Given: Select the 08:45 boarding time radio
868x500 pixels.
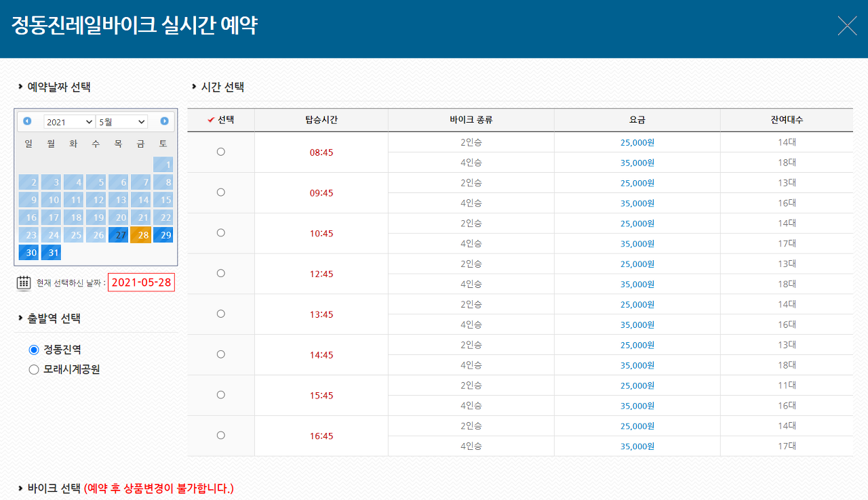Looking at the screenshot, I should (x=220, y=152).
